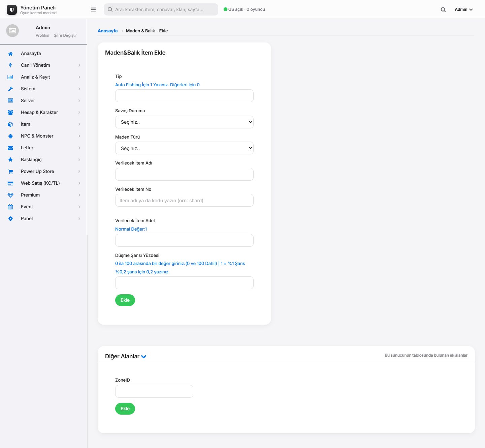
Task: Click the Anasayfa home icon in sidebar
Action: point(10,54)
